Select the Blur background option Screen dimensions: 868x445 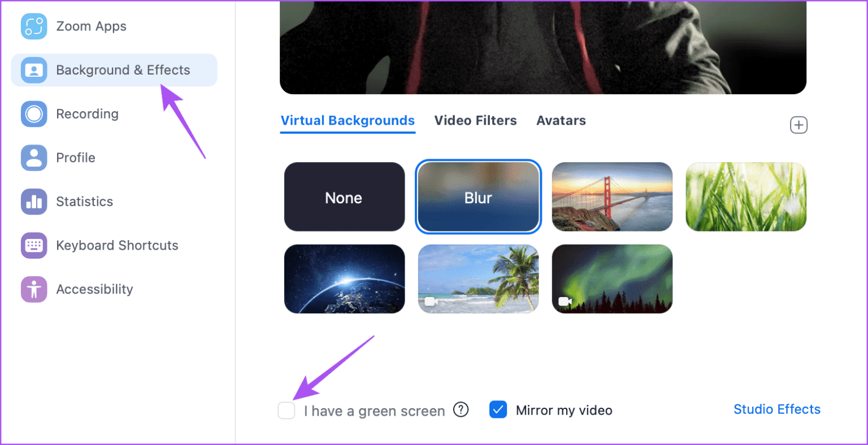pos(479,197)
